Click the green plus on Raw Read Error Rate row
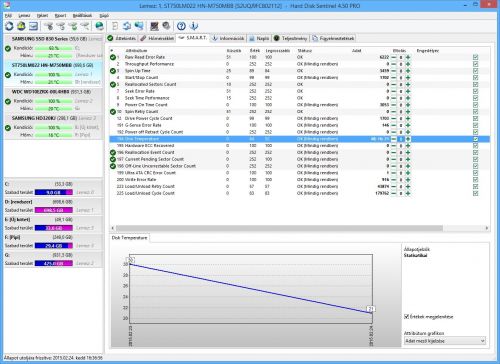 [x=408, y=57]
